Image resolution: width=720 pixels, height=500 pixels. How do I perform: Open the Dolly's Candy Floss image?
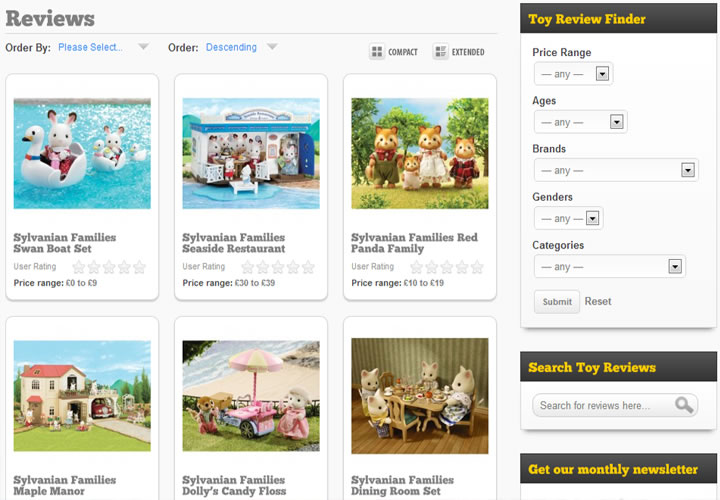(x=251, y=395)
